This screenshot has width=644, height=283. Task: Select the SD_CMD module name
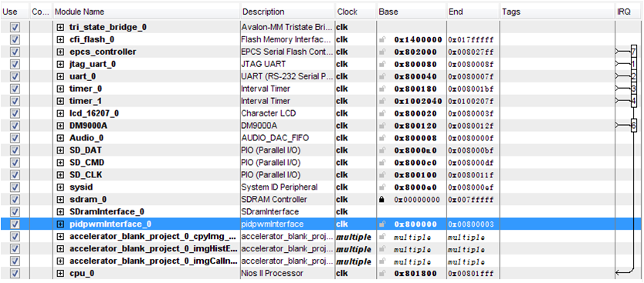point(86,163)
